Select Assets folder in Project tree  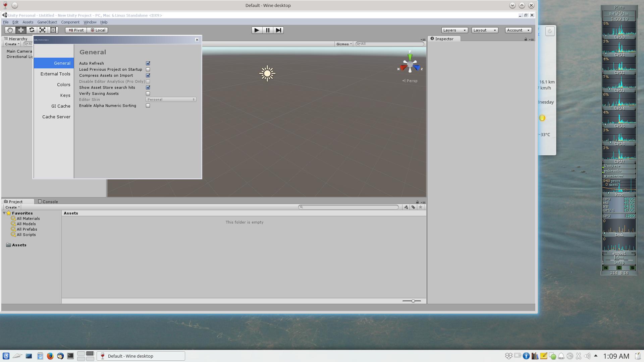19,245
